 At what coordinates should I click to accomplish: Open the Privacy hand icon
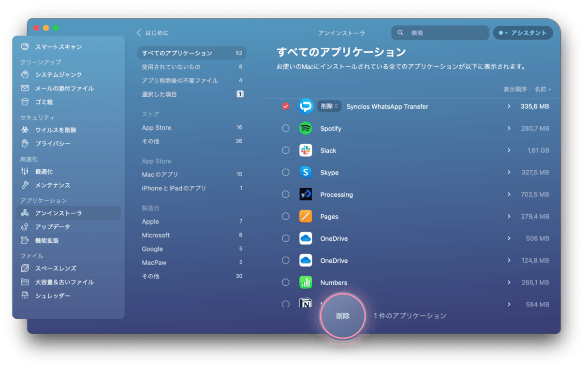point(25,144)
